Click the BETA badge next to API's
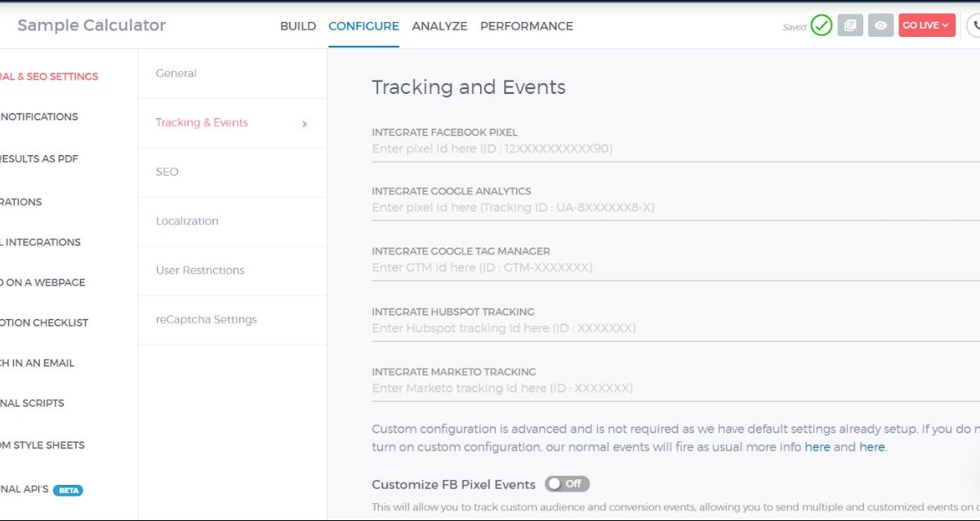The width and height of the screenshot is (980, 521). 68,491
